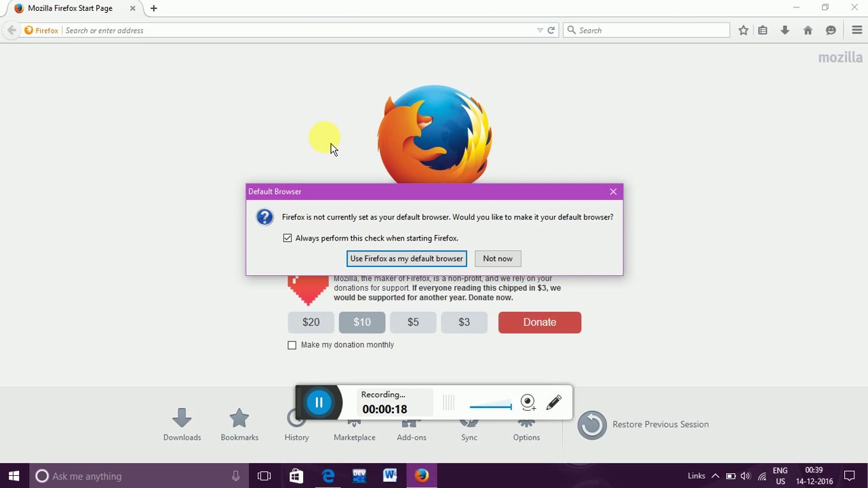
Task: Go back with the back arrow
Action: 12,30
